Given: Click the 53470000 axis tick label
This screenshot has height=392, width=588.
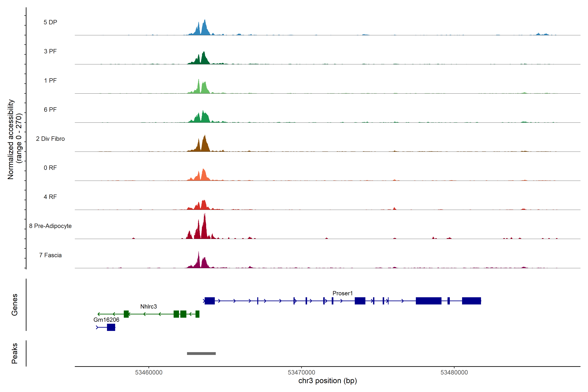Looking at the screenshot, I should (x=301, y=372).
